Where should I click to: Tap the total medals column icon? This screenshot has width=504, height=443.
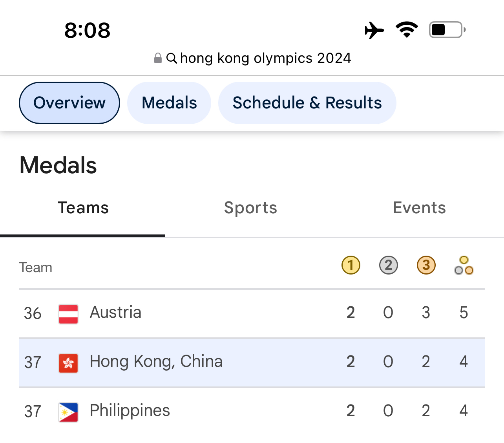click(464, 265)
